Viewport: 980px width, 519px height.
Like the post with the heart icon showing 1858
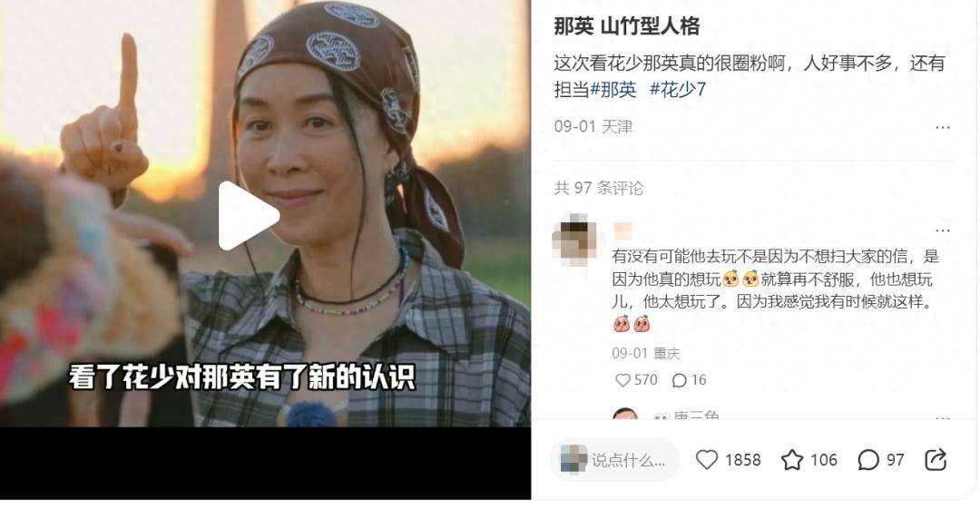tap(728, 460)
